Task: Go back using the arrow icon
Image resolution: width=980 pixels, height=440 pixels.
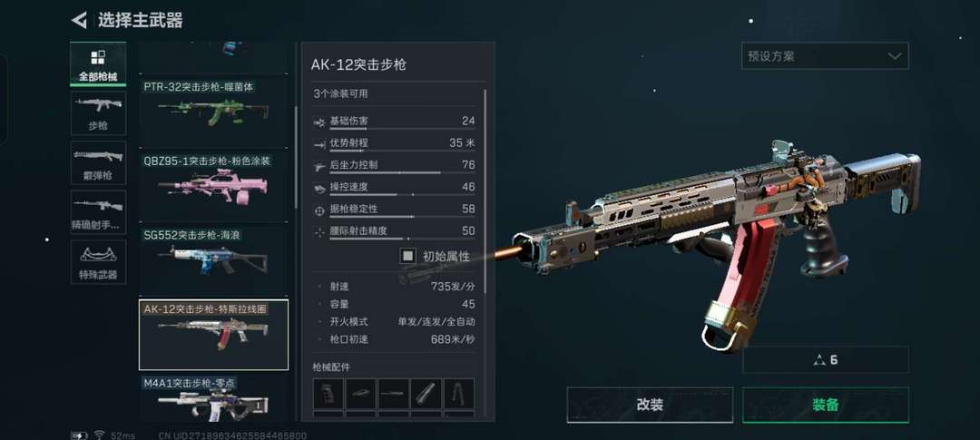Action: (79, 20)
